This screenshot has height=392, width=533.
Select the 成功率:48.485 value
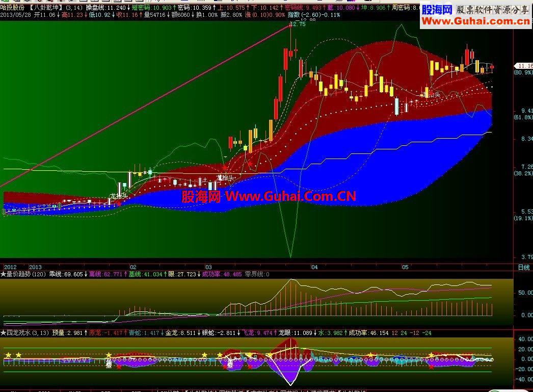pyautogui.click(x=222, y=274)
